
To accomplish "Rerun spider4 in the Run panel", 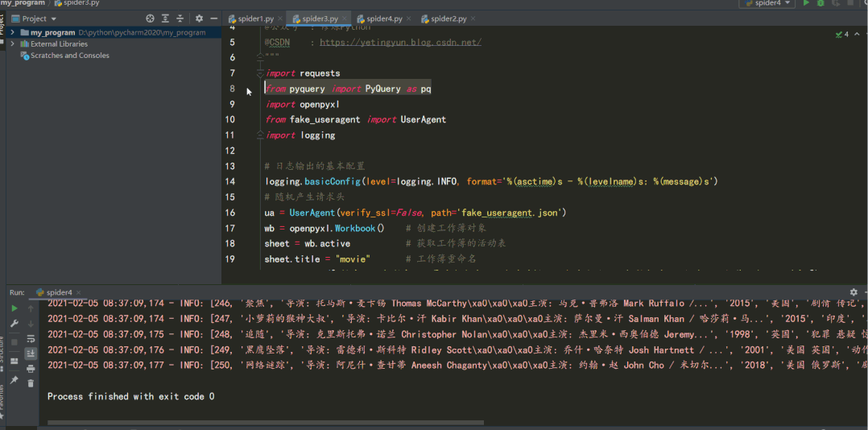I will click(x=14, y=308).
